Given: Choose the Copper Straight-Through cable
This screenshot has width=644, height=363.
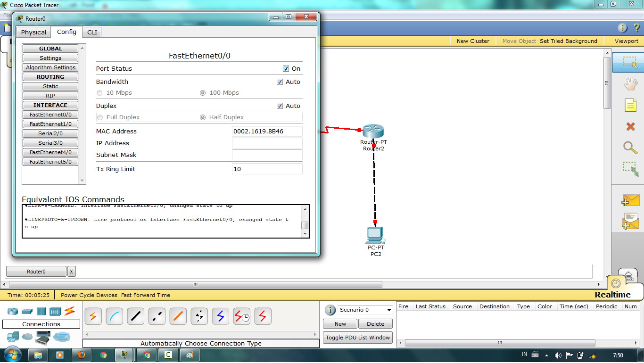Looking at the screenshot, I should [x=135, y=316].
